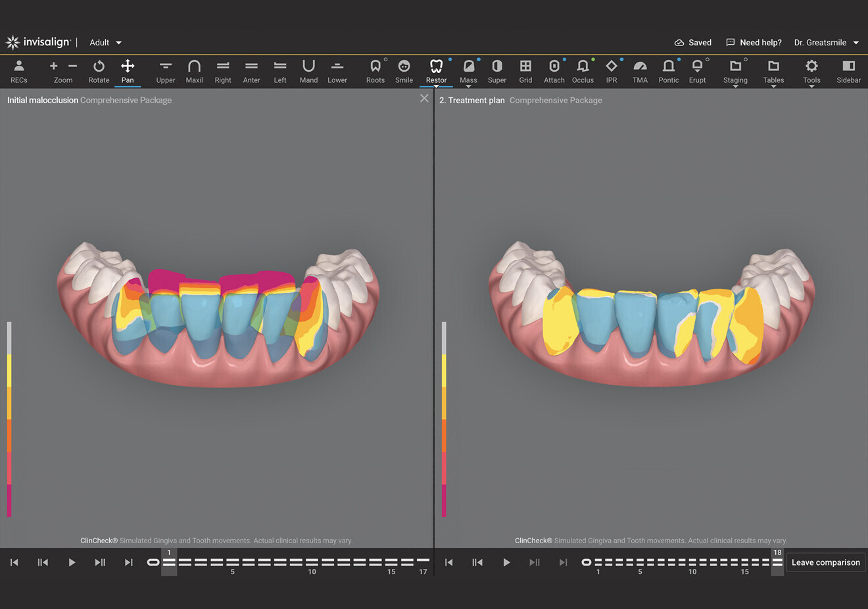Image resolution: width=868 pixels, height=609 pixels.
Task: Click the Need help? link
Action: coord(754,42)
